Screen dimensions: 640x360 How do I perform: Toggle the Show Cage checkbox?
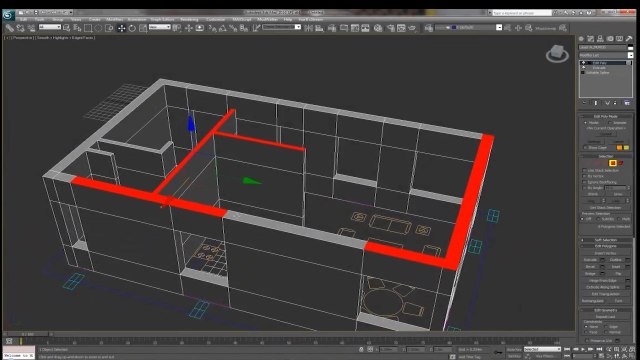(586, 147)
